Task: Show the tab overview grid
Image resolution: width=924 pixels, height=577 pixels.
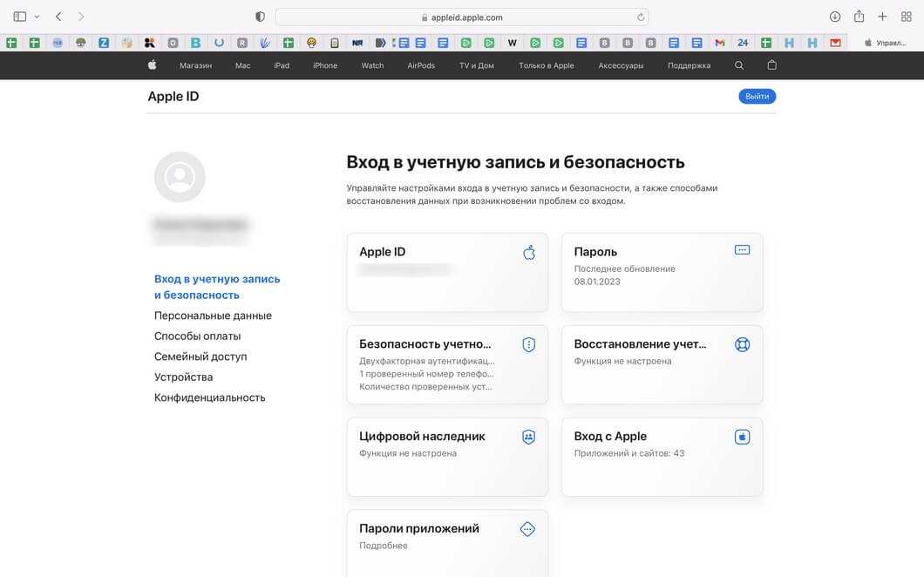Action: click(x=906, y=17)
